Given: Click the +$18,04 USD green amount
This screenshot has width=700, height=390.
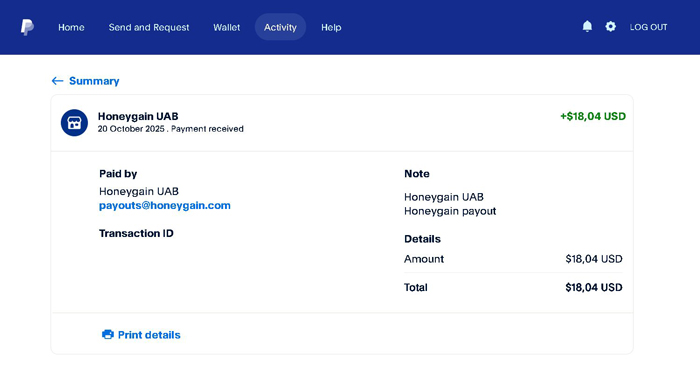Looking at the screenshot, I should coord(593,116).
